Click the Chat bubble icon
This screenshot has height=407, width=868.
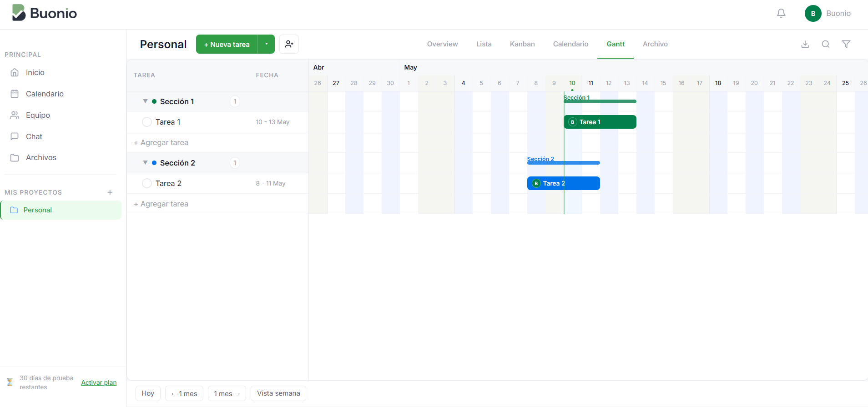click(15, 136)
